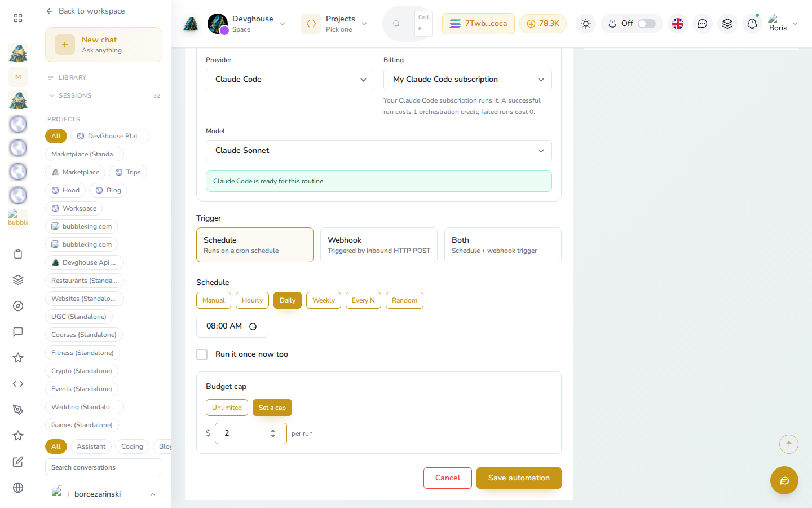Open the Model dropdown showing Claude Sonnet
812x508 pixels.
379,151
